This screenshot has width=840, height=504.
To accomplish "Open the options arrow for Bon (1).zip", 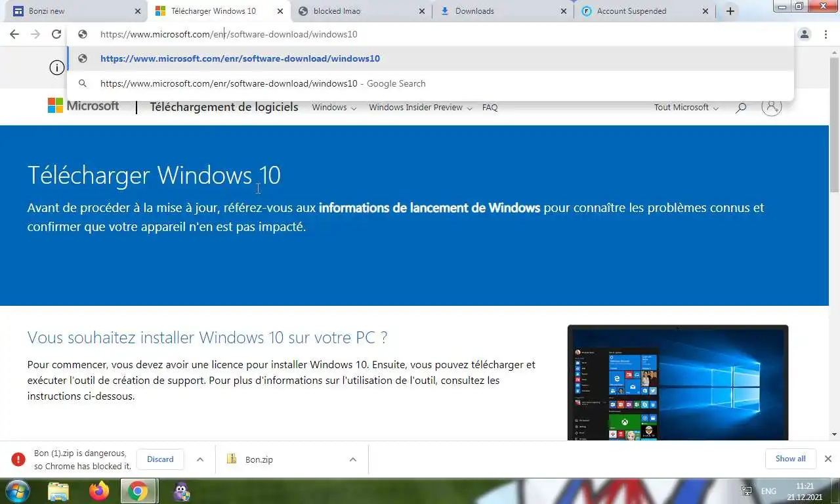I will click(200, 459).
